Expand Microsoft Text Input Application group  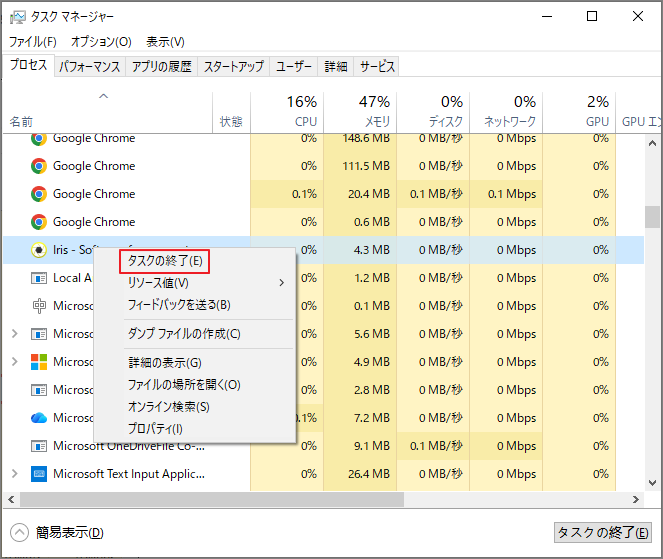(15, 474)
